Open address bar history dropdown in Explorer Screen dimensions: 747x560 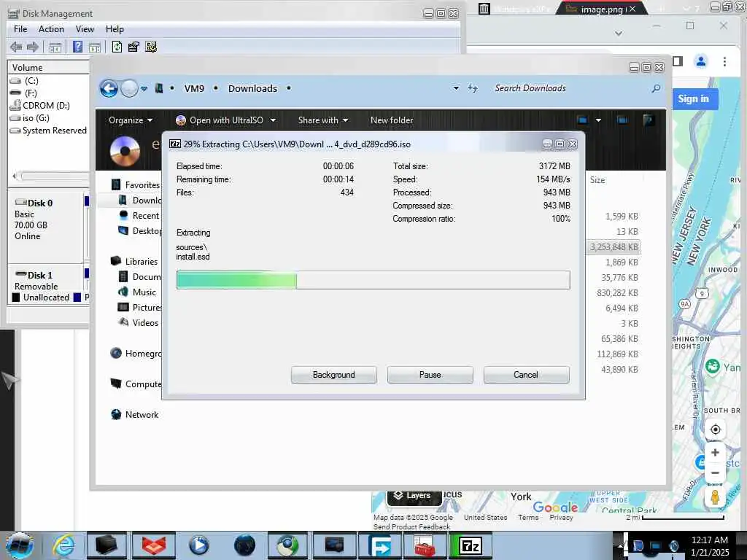point(456,88)
